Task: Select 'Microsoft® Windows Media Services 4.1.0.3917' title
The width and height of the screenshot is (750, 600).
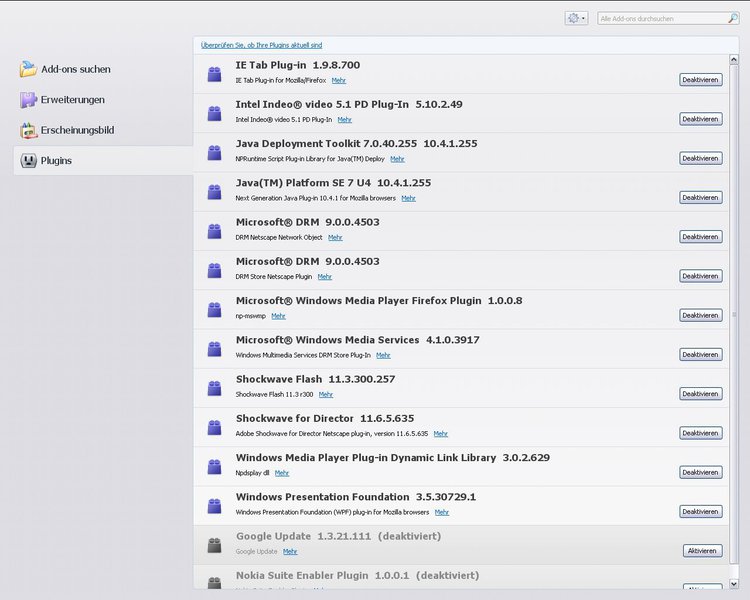Action: tap(358, 340)
